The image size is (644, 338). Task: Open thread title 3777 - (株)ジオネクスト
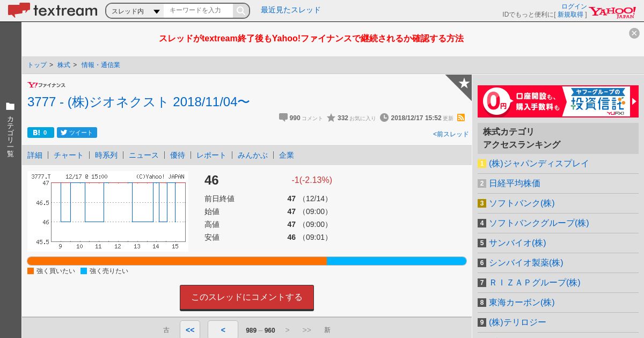coord(138,102)
